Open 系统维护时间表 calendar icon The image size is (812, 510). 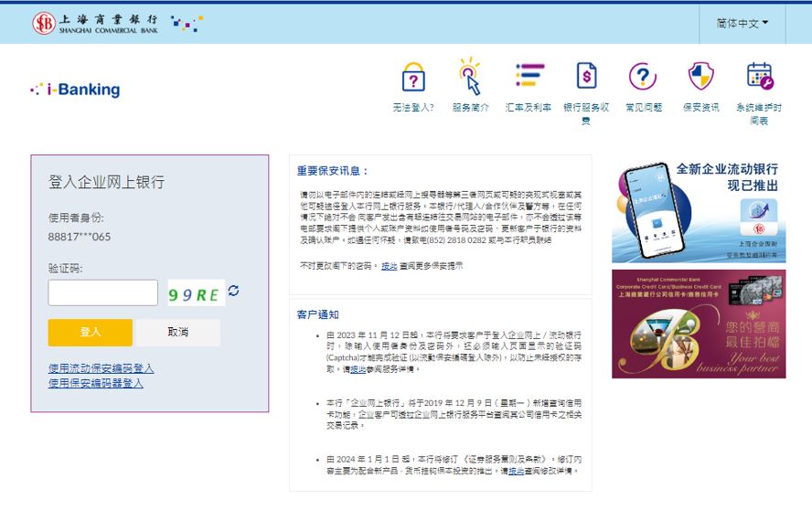759,77
